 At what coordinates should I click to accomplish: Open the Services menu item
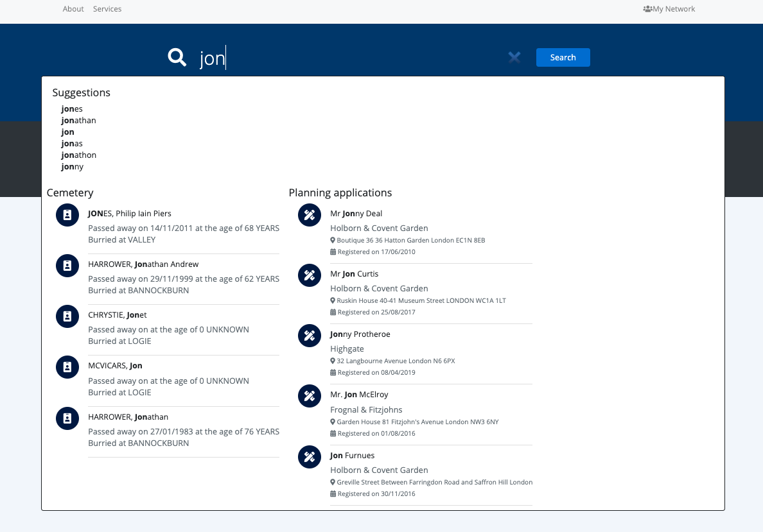[107, 9]
